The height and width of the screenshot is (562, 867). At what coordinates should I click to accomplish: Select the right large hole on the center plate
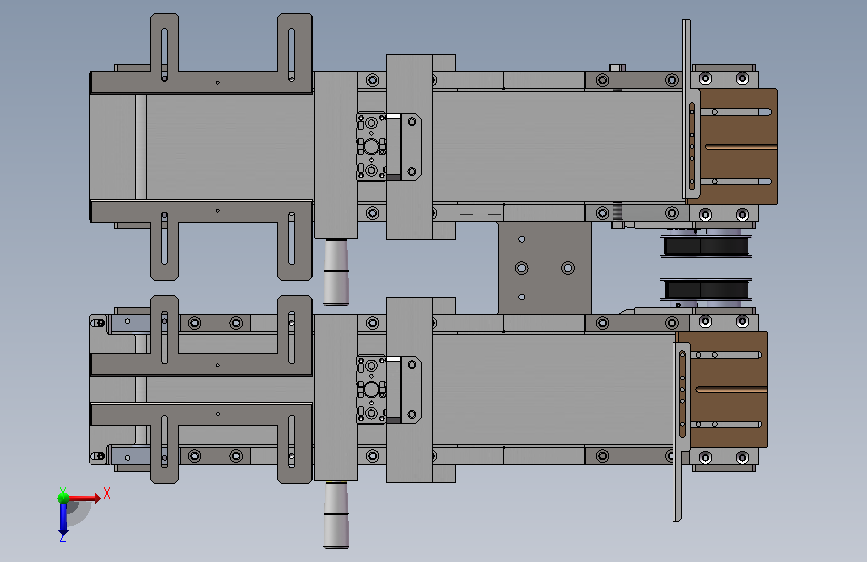point(568,268)
